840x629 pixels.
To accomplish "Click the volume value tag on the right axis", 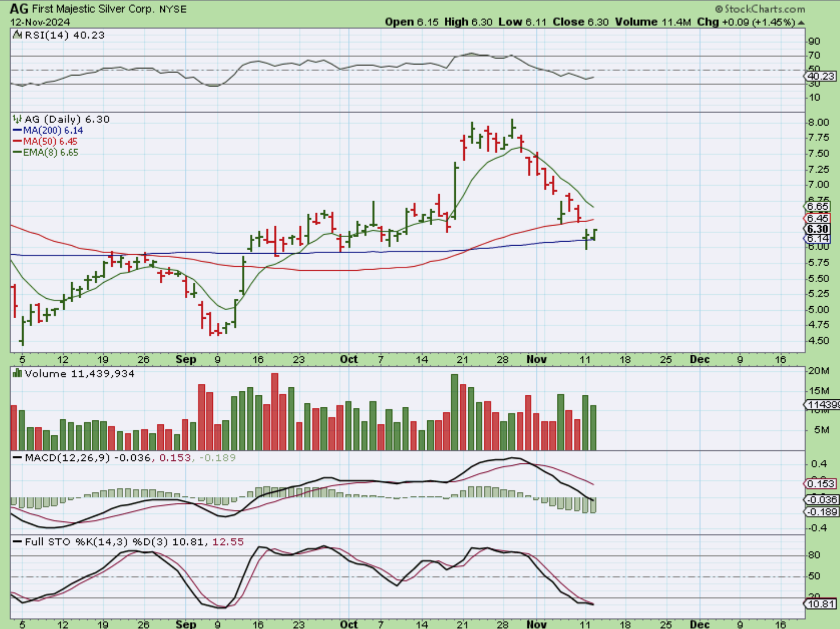I will click(822, 405).
